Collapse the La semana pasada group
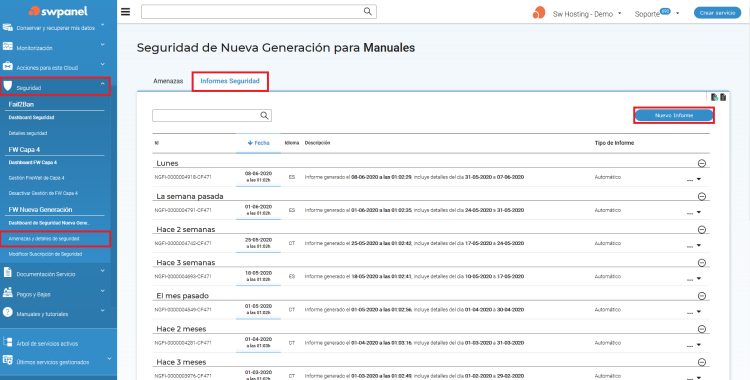The height and width of the screenshot is (380, 750). point(702,196)
